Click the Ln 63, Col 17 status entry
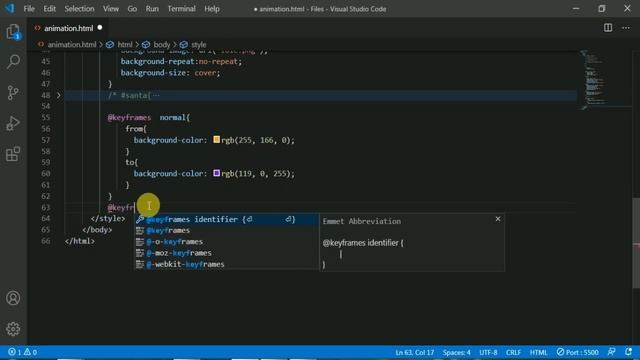 click(x=414, y=352)
